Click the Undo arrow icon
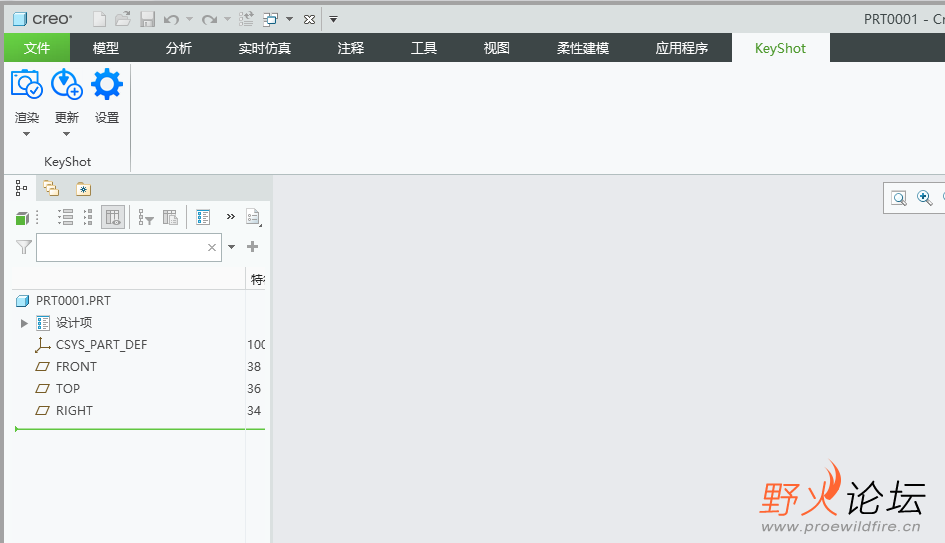 click(171, 19)
